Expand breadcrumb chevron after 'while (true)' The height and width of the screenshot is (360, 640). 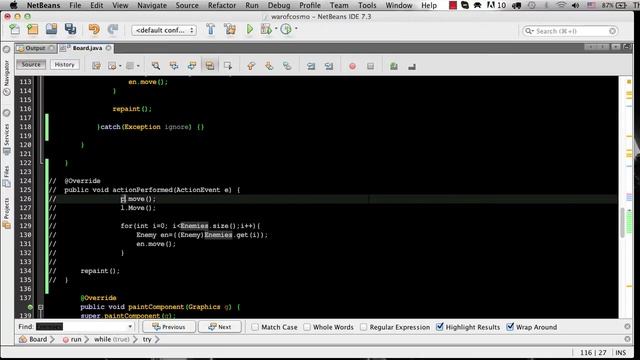[x=135, y=339]
